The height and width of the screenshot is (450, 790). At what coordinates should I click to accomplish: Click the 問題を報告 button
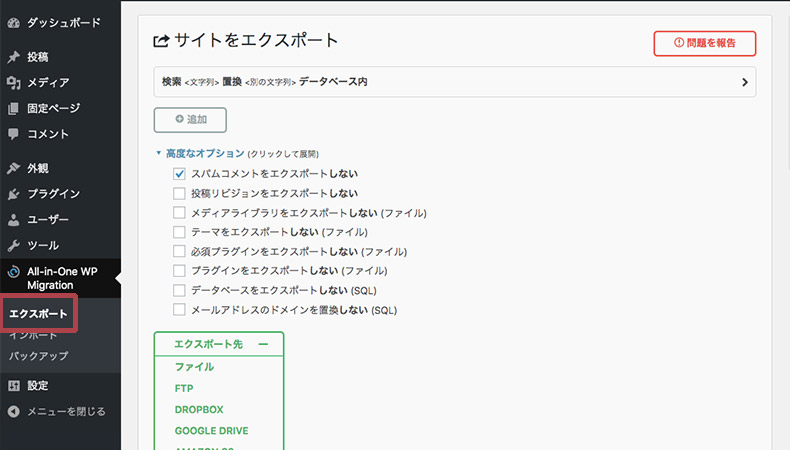pyautogui.click(x=705, y=43)
